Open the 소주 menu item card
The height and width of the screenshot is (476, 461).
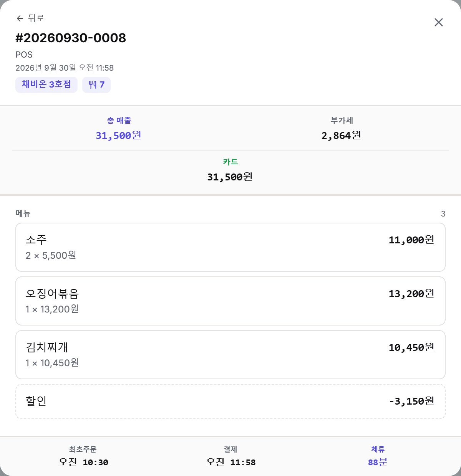pos(230,247)
